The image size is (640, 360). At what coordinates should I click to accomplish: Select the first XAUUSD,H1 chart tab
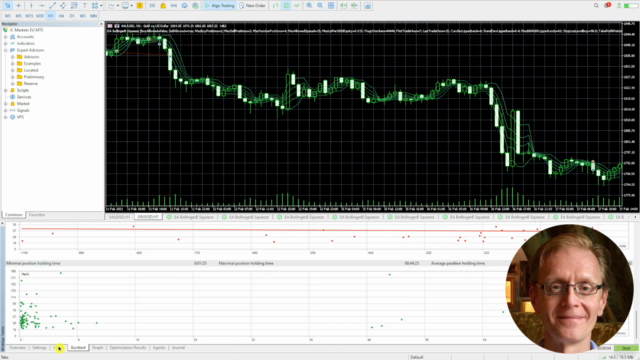pyautogui.click(x=120, y=217)
